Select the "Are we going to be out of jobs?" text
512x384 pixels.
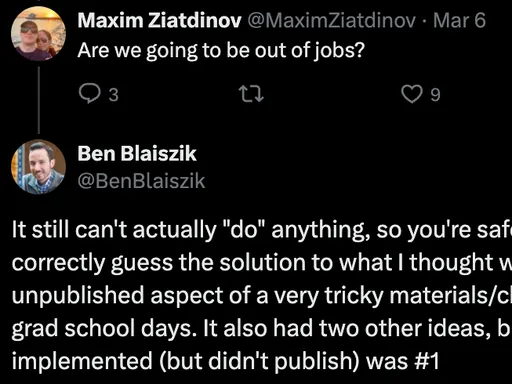[221, 51]
